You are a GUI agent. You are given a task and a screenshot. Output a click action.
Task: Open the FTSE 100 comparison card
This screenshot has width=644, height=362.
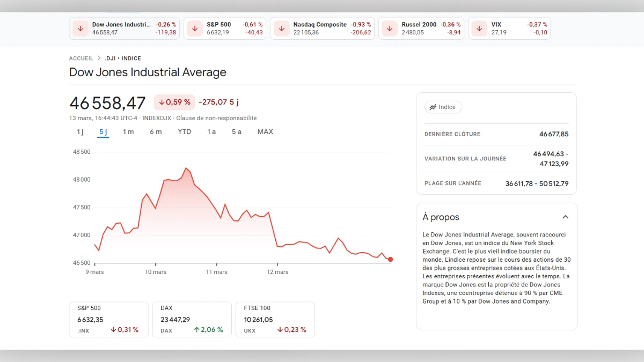pos(275,319)
